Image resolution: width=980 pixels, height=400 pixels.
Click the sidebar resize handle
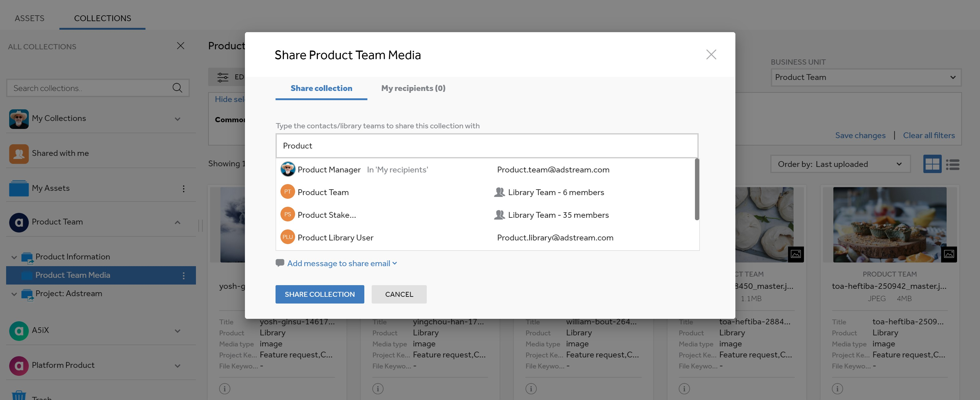[x=201, y=225]
